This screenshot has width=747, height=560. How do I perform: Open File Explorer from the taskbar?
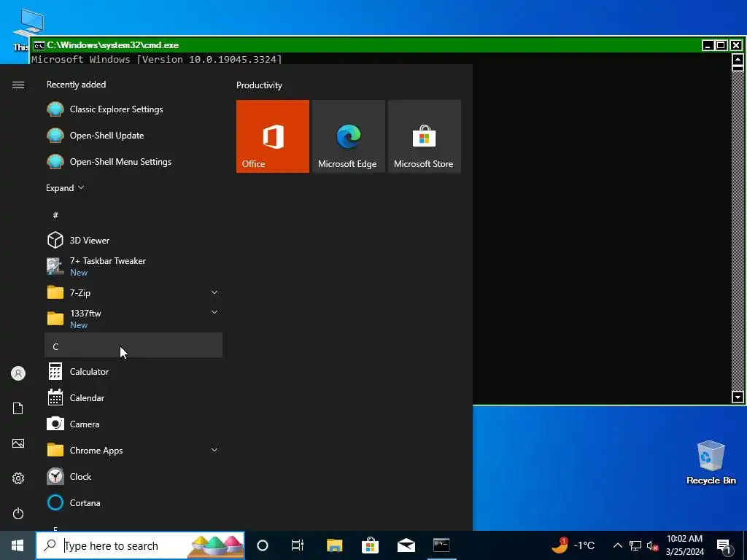(x=334, y=545)
